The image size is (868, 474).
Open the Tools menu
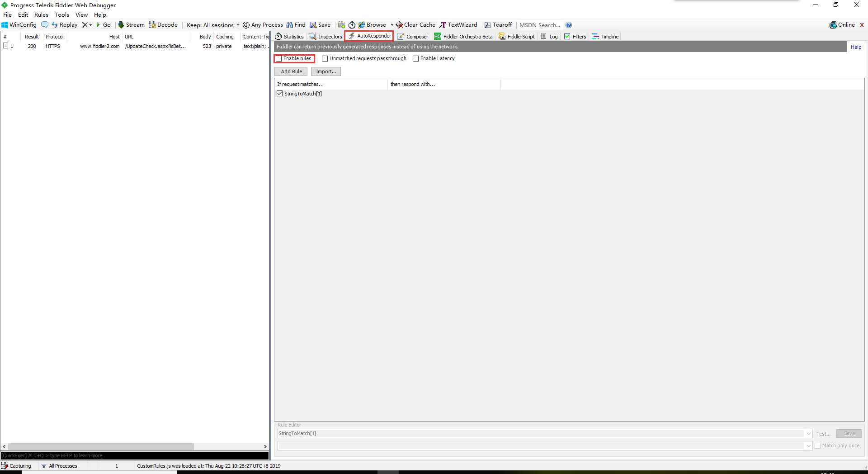(x=62, y=14)
